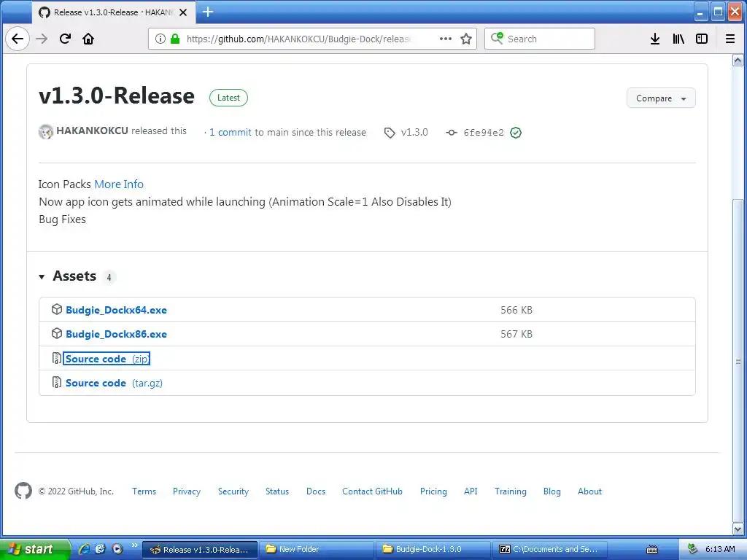Click file icon beside Source code (tar.gz)
Viewport: 747px width, 560px height.
57,382
